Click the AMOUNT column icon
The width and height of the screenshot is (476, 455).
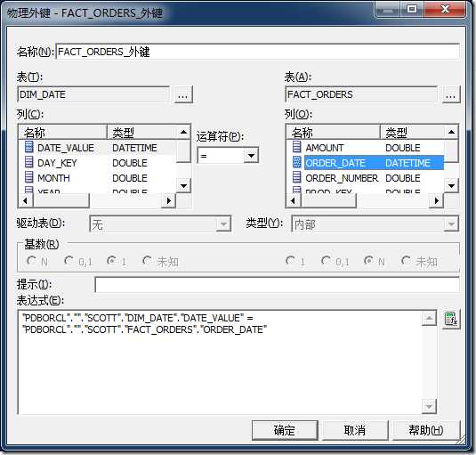coord(296,147)
